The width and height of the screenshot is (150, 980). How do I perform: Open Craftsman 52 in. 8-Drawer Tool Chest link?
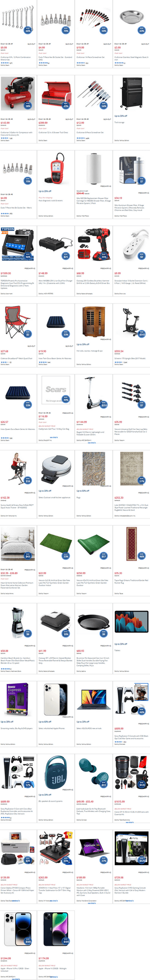53,133
